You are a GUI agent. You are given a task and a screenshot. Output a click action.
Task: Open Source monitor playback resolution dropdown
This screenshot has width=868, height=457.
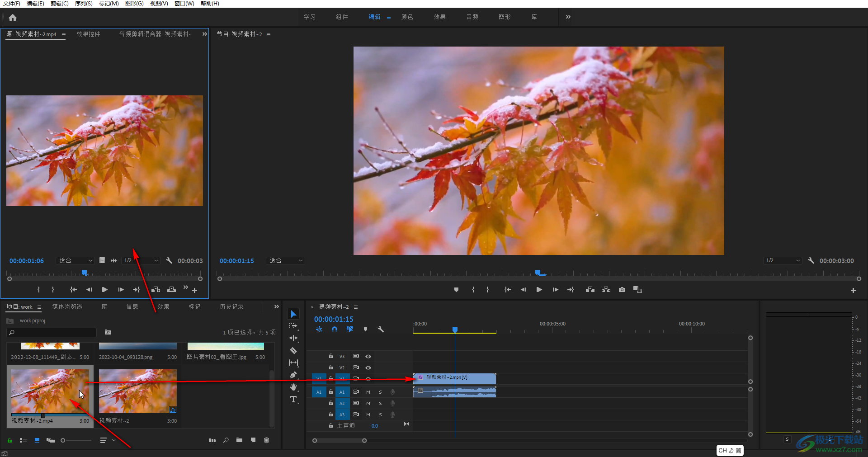(141, 261)
